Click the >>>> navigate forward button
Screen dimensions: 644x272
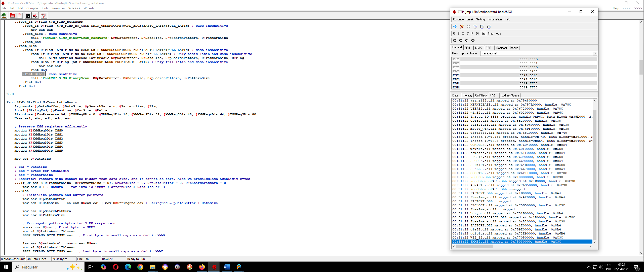pyautogui.click(x=638, y=8)
